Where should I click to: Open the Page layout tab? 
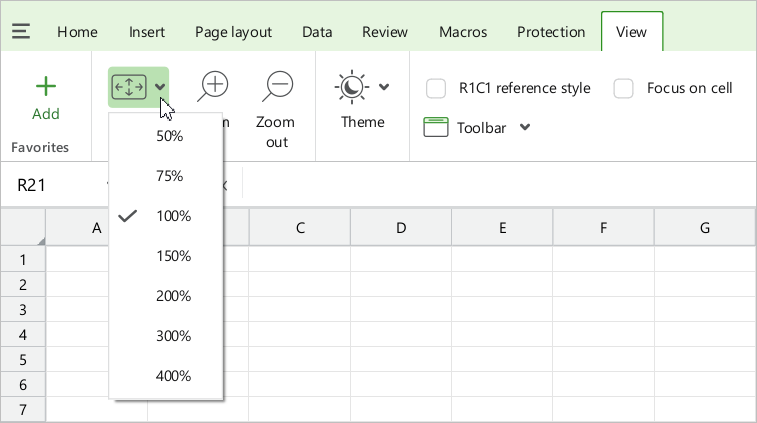tap(234, 32)
